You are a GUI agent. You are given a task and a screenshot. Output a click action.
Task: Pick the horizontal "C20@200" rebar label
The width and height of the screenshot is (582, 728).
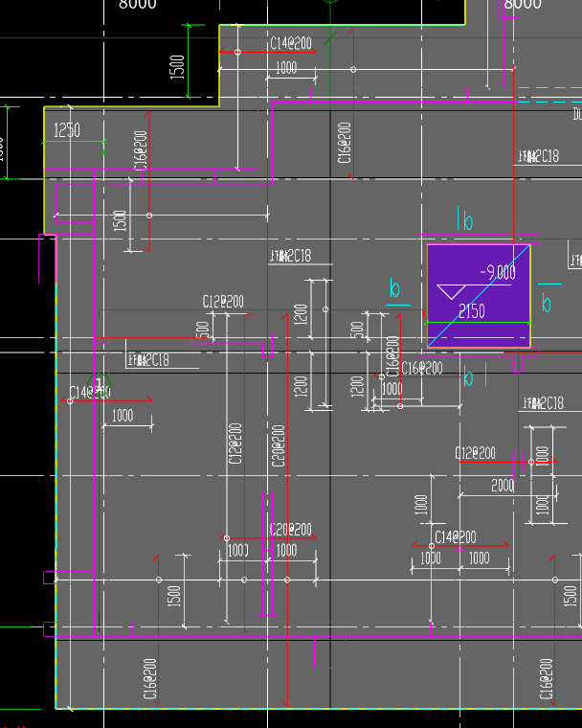click(x=291, y=530)
